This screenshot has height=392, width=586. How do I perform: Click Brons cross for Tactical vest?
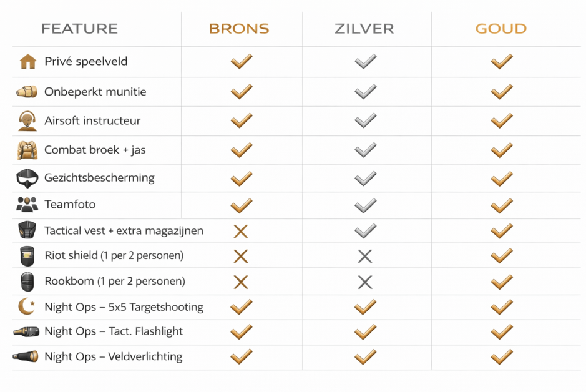point(240,231)
